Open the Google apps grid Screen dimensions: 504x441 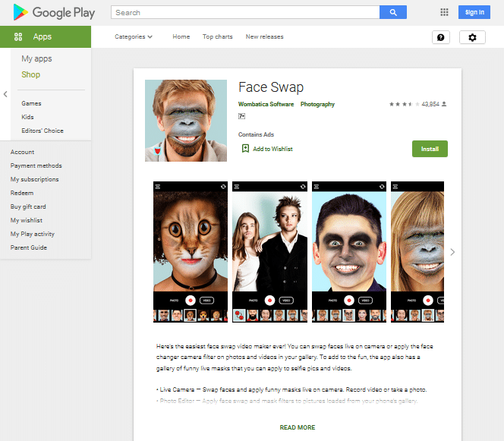(x=444, y=12)
